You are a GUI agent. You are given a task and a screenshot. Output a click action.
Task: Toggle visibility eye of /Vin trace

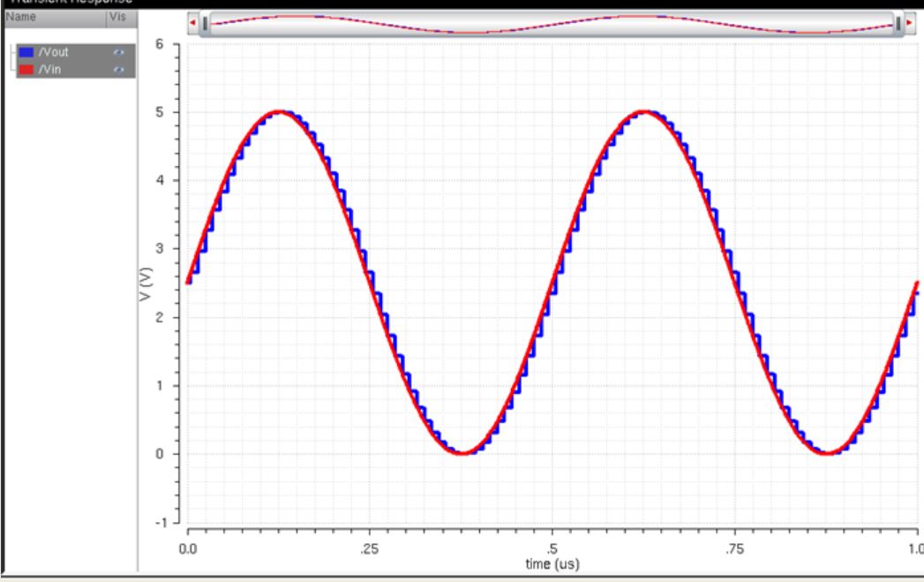click(x=118, y=70)
